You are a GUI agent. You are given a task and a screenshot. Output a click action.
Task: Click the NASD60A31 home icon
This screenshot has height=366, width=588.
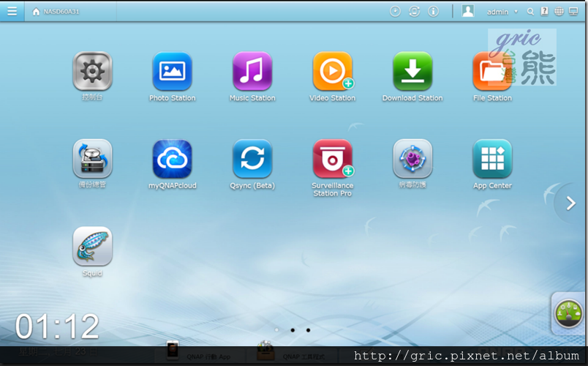[36, 12]
